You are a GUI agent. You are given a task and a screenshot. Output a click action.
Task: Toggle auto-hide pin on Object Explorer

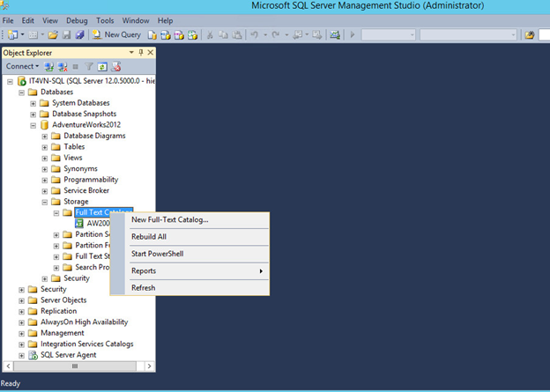point(141,52)
